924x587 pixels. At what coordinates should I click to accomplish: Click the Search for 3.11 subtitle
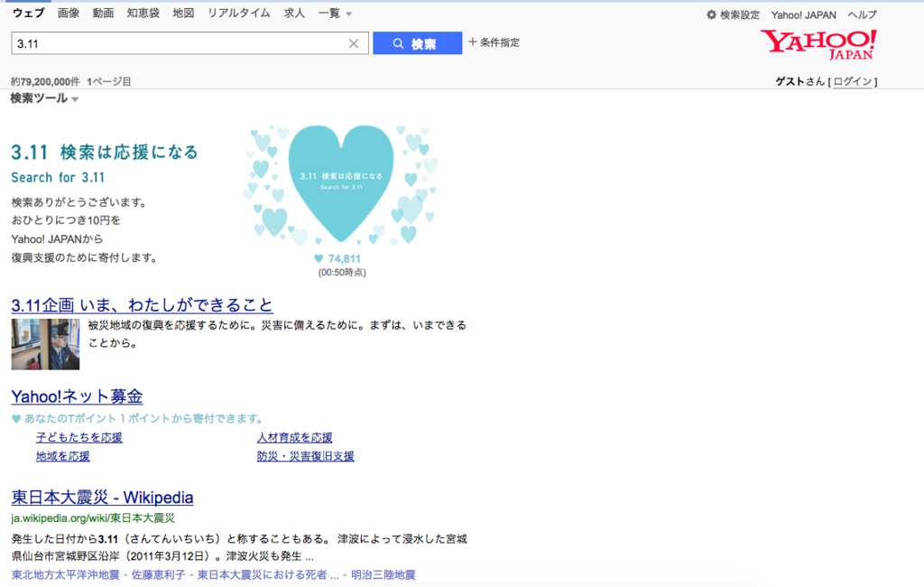click(58, 178)
